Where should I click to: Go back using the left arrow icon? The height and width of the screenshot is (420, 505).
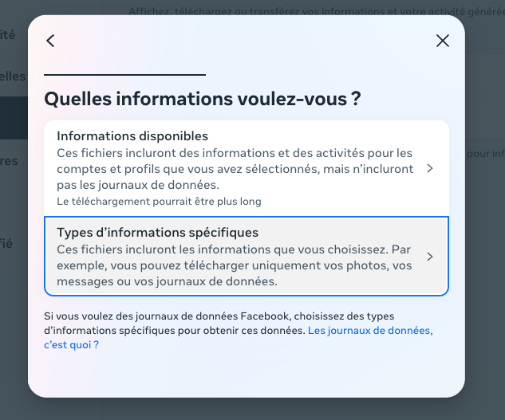[x=50, y=41]
